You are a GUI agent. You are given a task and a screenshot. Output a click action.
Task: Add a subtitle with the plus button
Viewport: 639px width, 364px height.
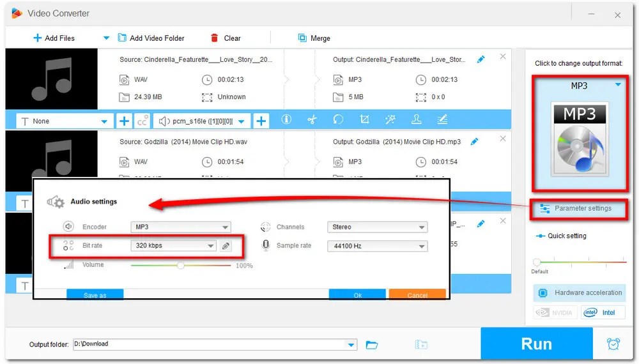point(125,121)
